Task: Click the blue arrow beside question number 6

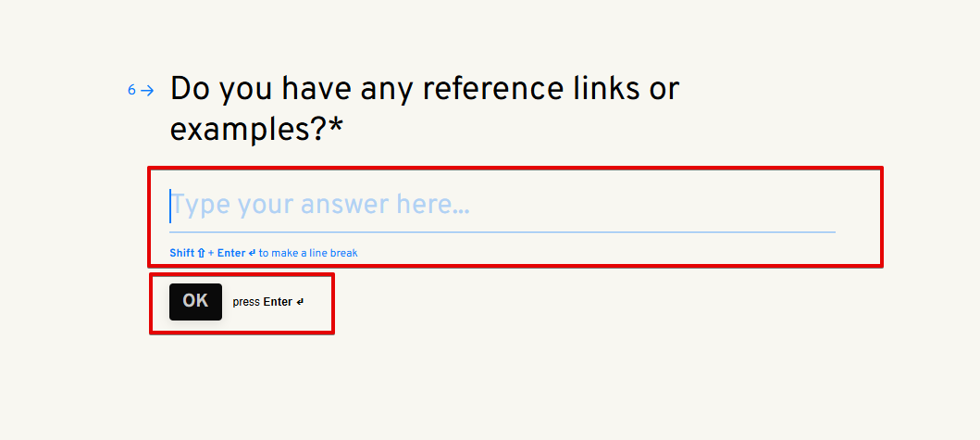Action: (147, 91)
